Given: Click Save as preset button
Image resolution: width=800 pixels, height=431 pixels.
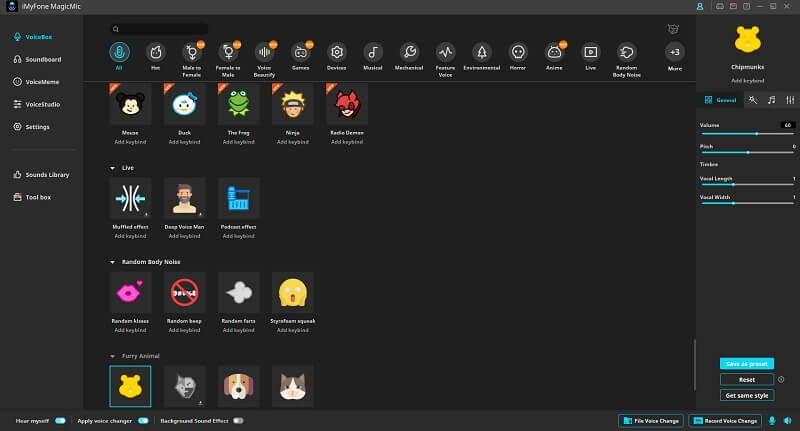Looking at the screenshot, I should click(747, 364).
